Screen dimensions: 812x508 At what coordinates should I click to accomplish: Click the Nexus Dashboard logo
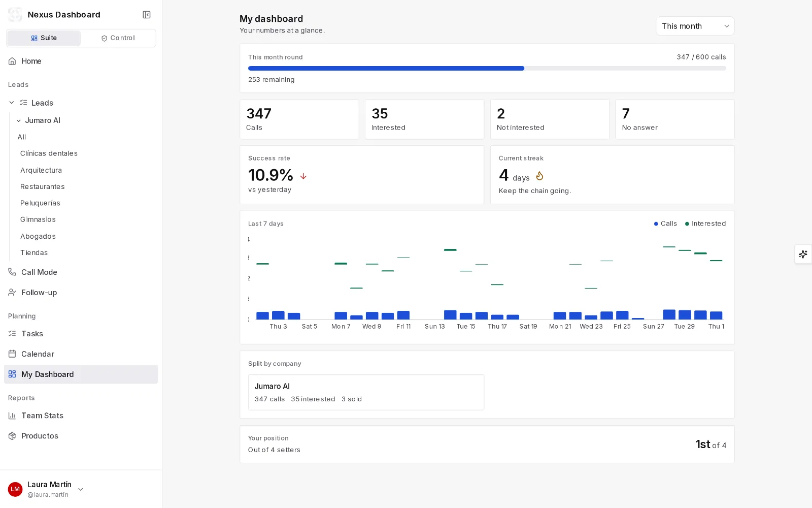[x=15, y=15]
